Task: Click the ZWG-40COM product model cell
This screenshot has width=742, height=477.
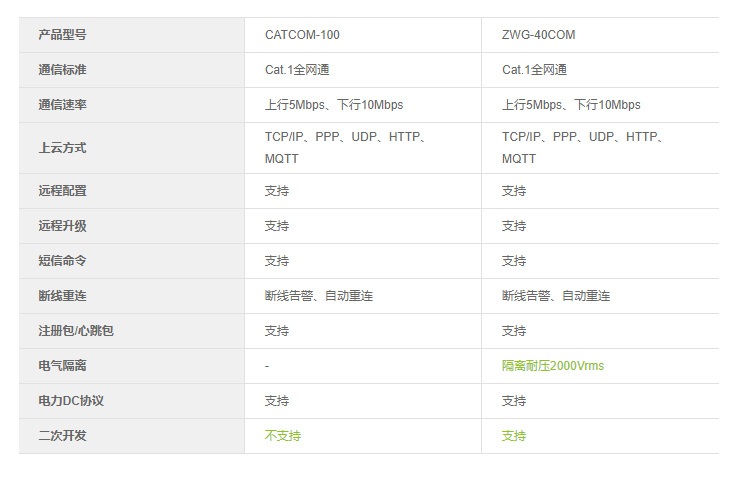Action: [538, 35]
